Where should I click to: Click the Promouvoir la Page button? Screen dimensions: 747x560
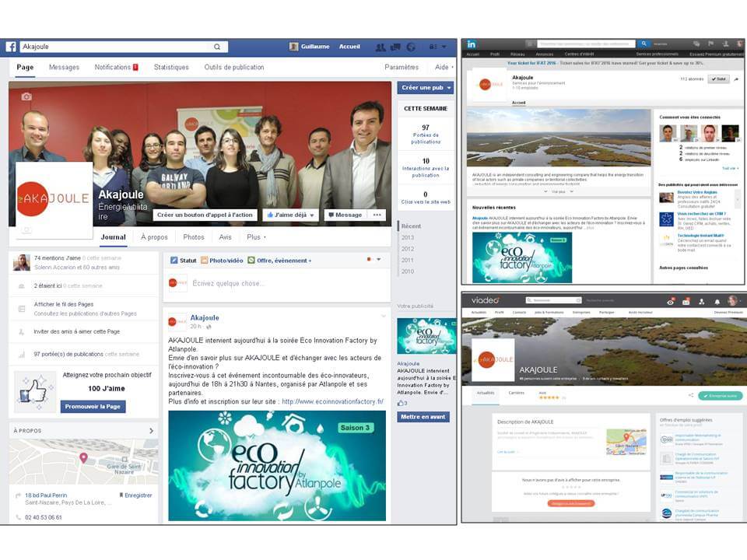pos(94,407)
